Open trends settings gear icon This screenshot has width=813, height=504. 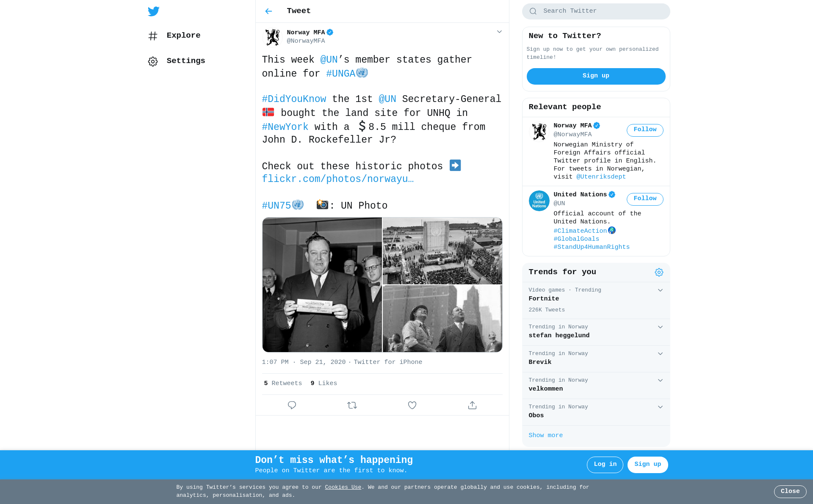pos(659,273)
